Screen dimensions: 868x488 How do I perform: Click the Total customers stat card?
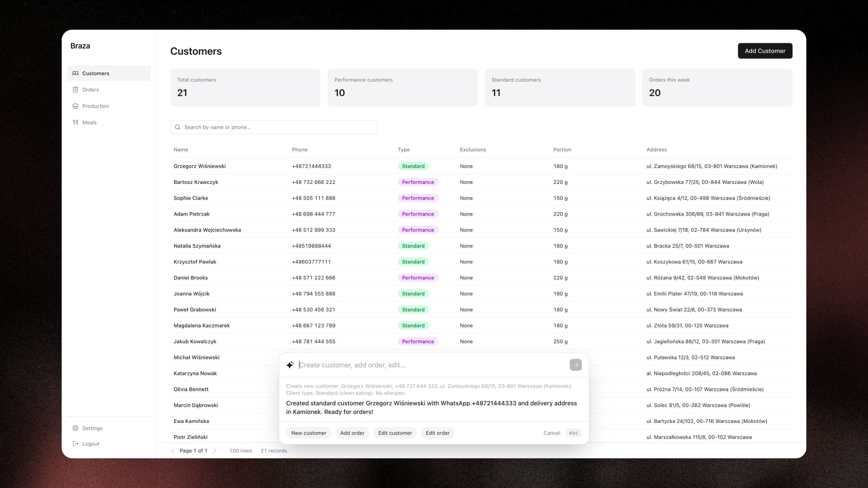tap(245, 88)
